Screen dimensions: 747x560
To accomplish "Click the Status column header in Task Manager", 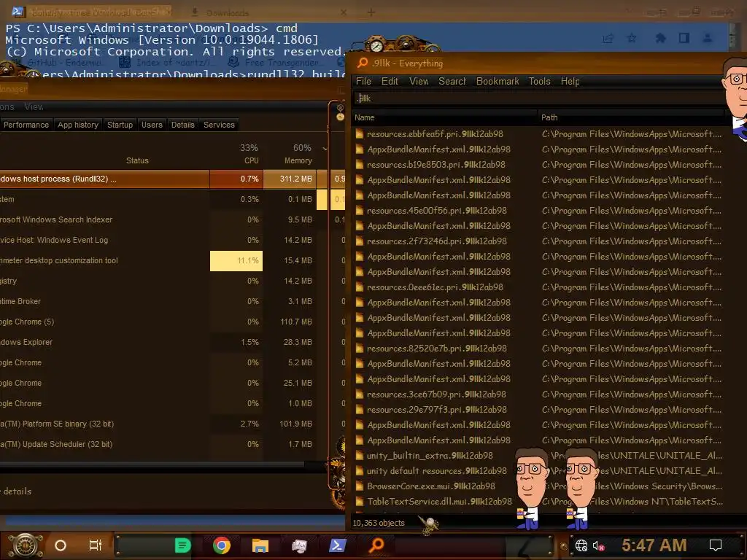I will (x=137, y=160).
